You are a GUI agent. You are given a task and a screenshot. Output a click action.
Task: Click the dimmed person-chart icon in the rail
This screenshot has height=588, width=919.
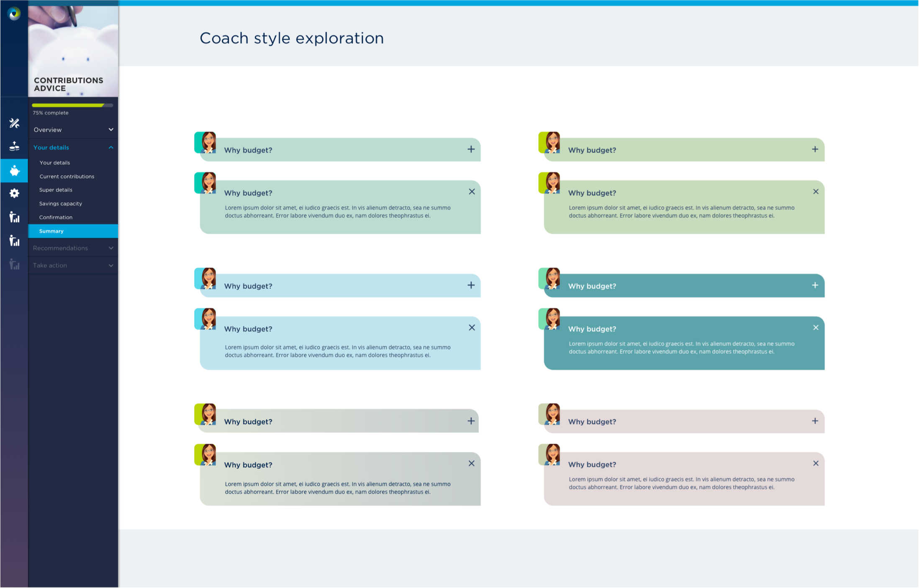click(x=14, y=264)
